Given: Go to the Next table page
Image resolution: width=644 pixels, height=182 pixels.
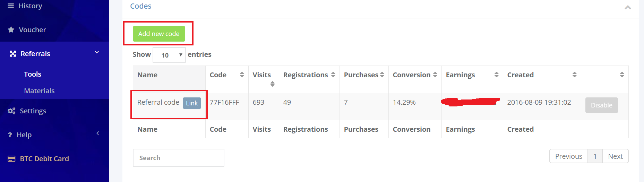Looking at the screenshot, I should pos(615,156).
